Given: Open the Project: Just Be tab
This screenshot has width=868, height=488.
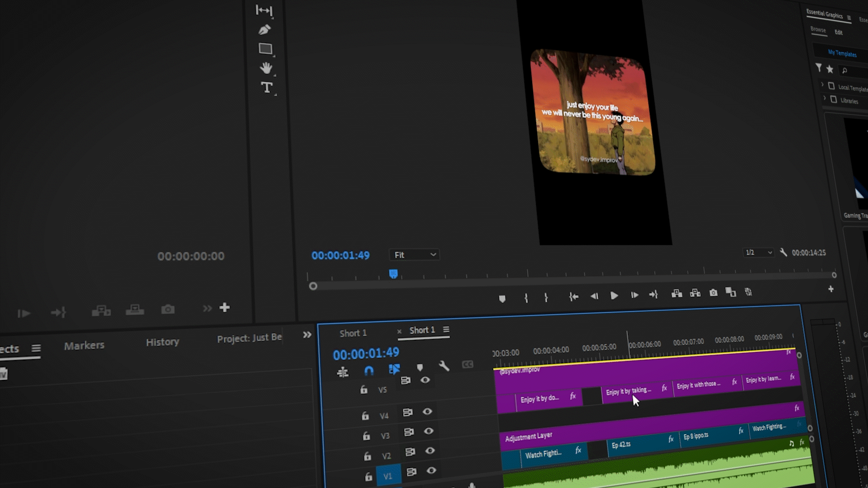Looking at the screenshot, I should 249,338.
